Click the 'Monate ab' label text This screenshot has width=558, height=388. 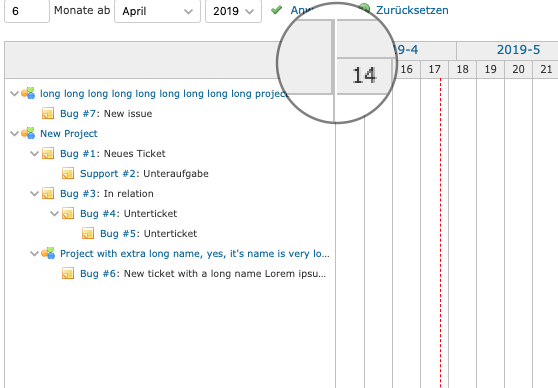tap(82, 10)
